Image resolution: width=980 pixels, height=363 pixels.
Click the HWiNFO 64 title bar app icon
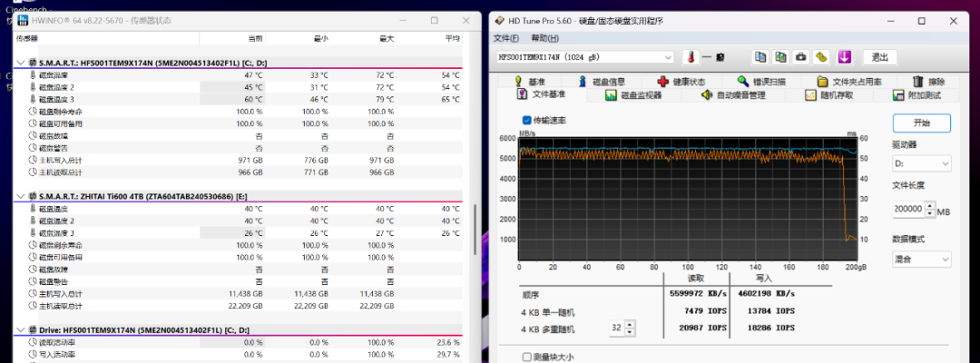coord(23,21)
